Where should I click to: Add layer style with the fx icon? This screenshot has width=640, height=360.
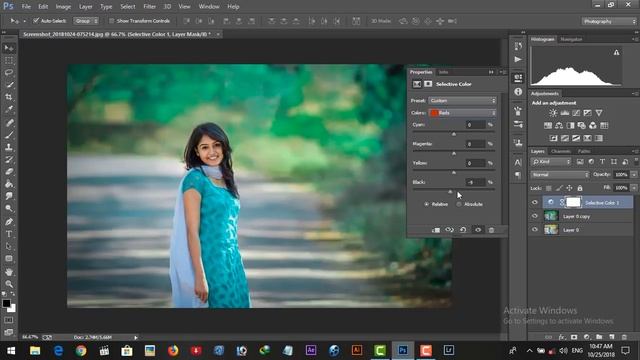coord(562,337)
